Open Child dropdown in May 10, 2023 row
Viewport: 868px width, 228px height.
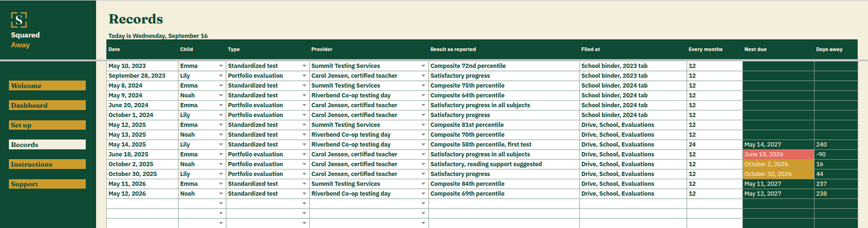point(221,66)
